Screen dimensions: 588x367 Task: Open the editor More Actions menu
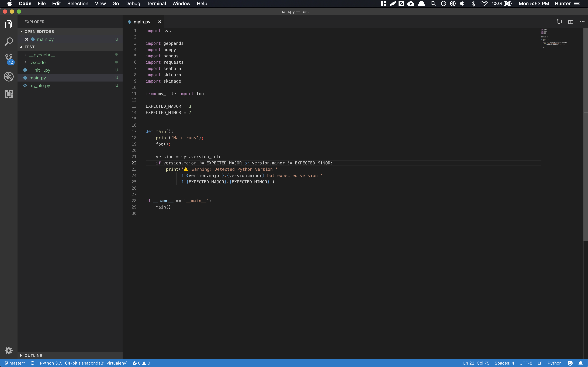[582, 22]
